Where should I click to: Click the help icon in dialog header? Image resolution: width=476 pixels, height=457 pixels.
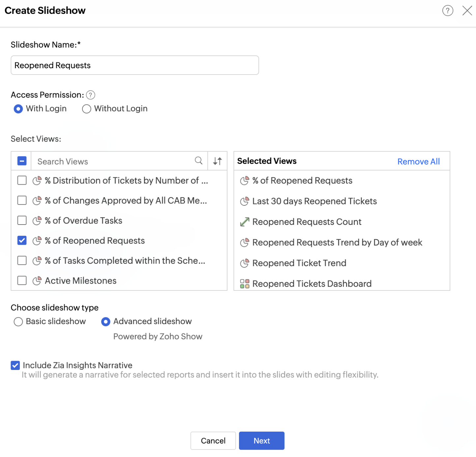[447, 11]
